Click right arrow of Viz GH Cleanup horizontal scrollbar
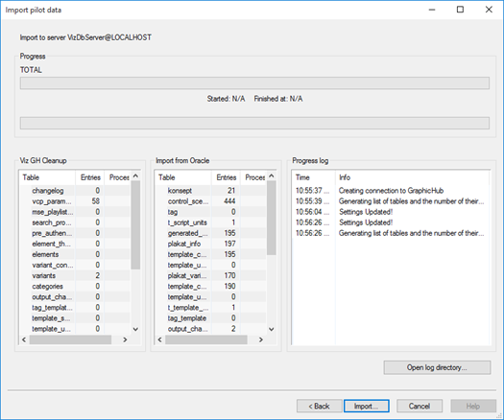Viewport: 504px width, 420px height. (x=125, y=339)
